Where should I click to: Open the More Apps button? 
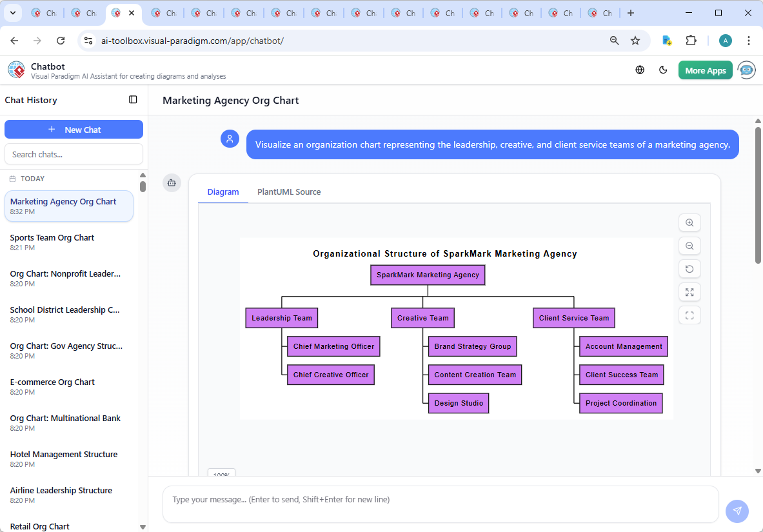pyautogui.click(x=705, y=70)
